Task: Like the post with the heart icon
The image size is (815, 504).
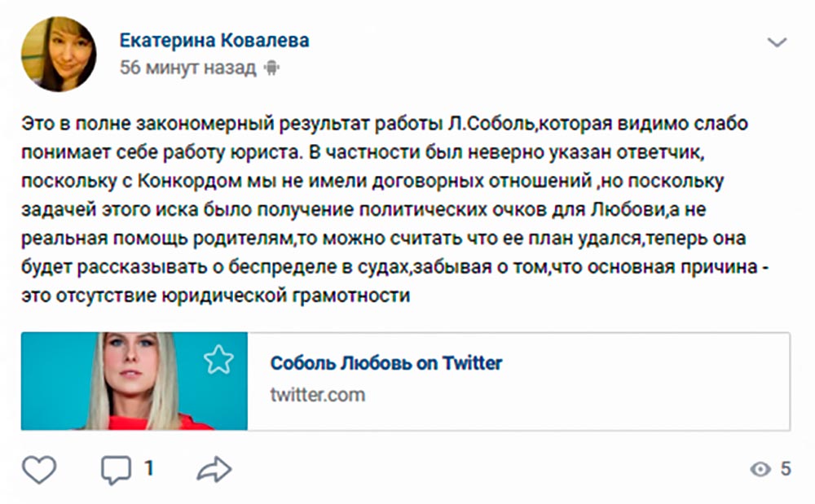Action: tap(38, 469)
